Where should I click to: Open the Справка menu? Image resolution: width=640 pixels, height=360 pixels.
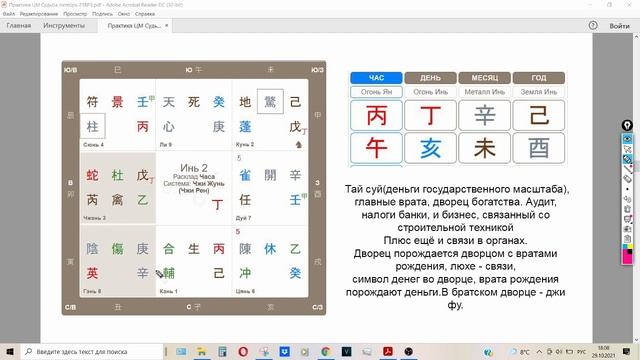(x=144, y=13)
